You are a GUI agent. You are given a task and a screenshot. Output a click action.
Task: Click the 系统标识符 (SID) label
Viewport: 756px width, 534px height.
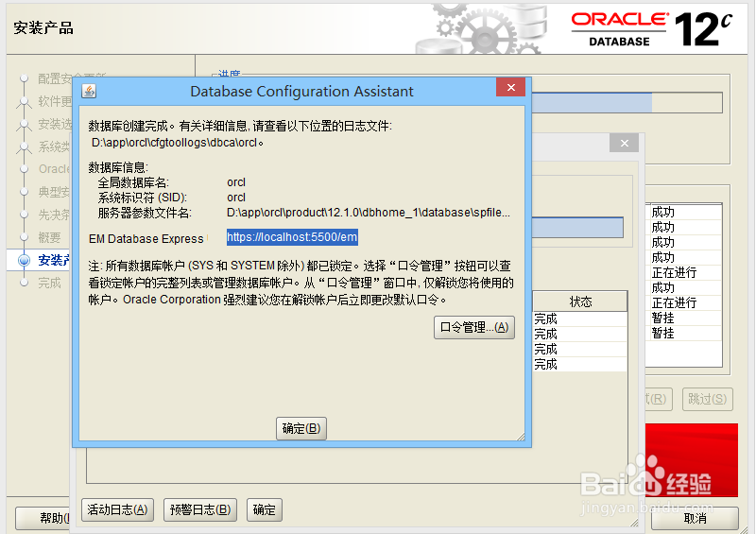(143, 198)
